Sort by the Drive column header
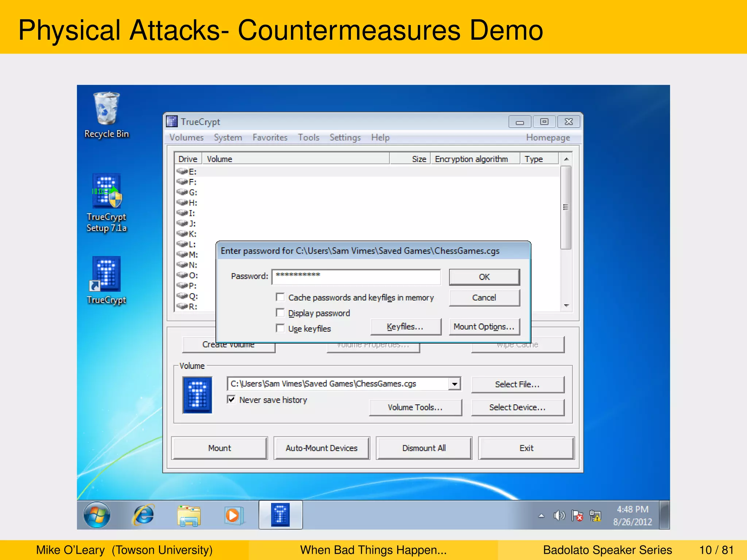This screenshot has height=560, width=747. (x=188, y=159)
